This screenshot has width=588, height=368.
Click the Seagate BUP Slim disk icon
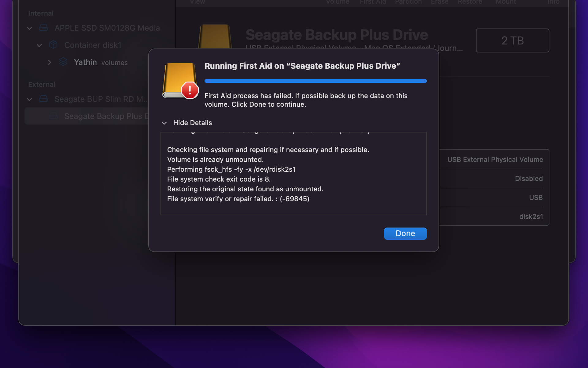[x=43, y=99]
